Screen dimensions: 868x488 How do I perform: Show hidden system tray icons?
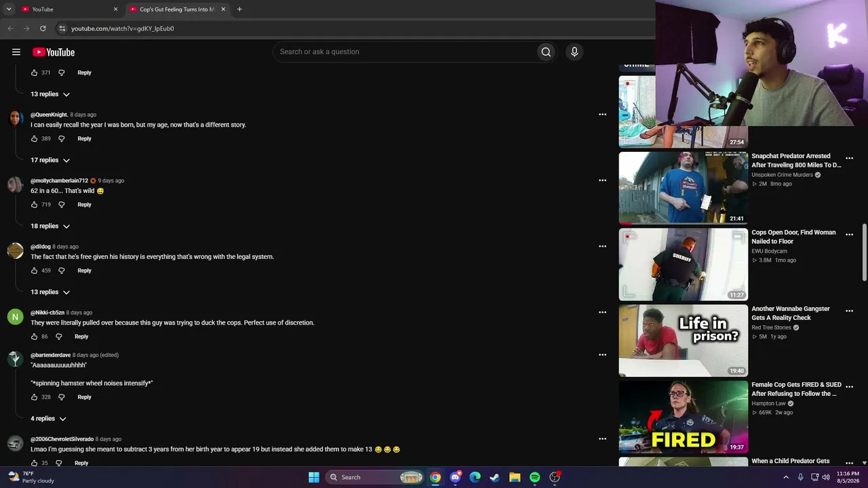786,477
